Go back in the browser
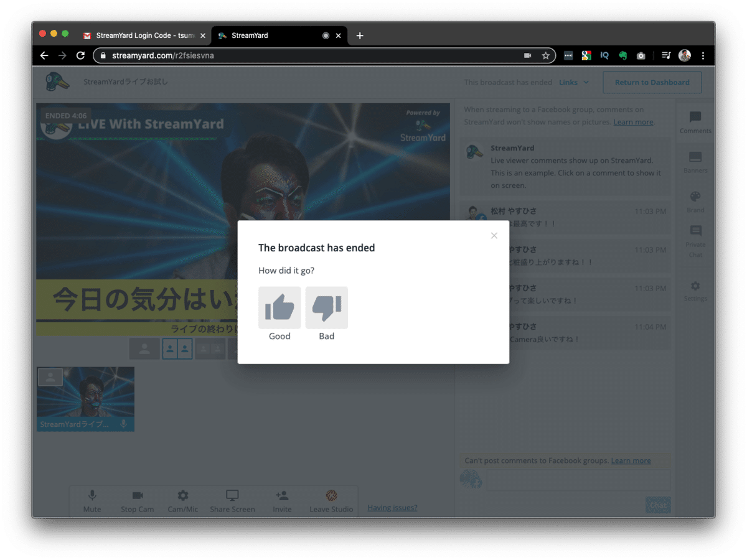The image size is (747, 560). tap(44, 55)
